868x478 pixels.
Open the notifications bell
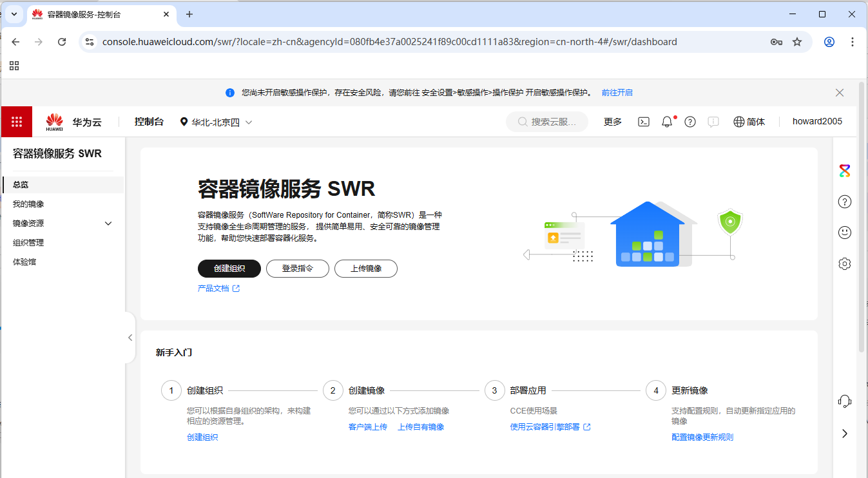[x=667, y=122]
